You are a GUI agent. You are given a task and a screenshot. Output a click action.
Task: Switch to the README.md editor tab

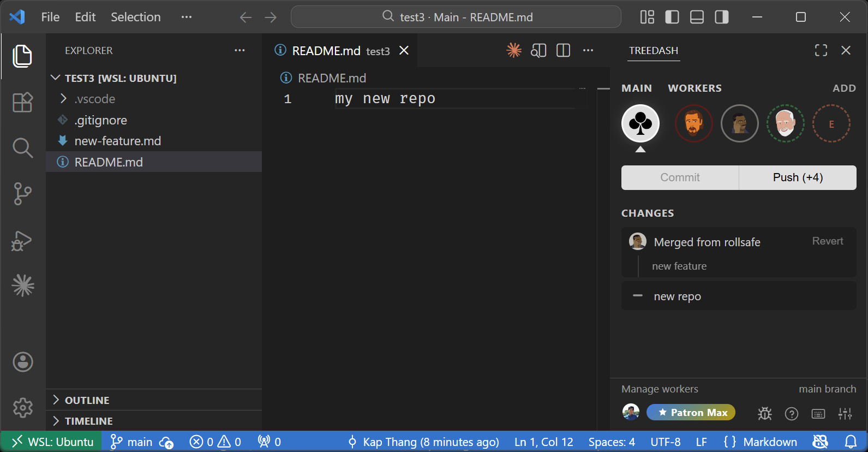point(340,51)
